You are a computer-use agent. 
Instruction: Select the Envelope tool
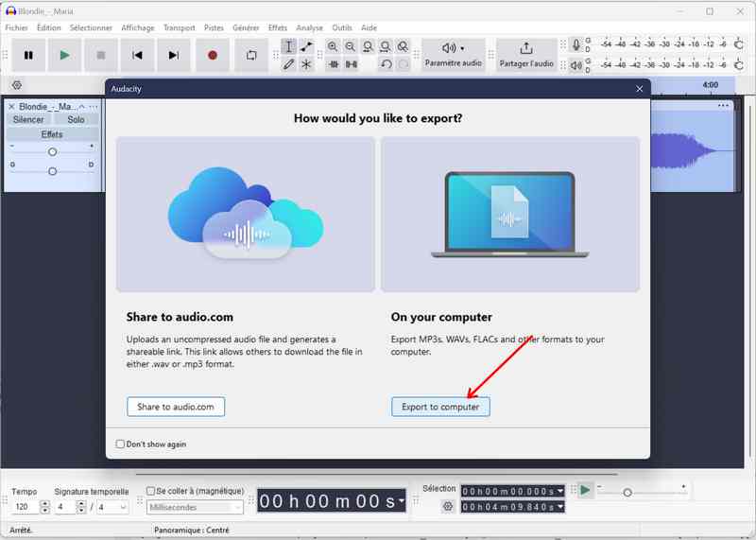306,46
